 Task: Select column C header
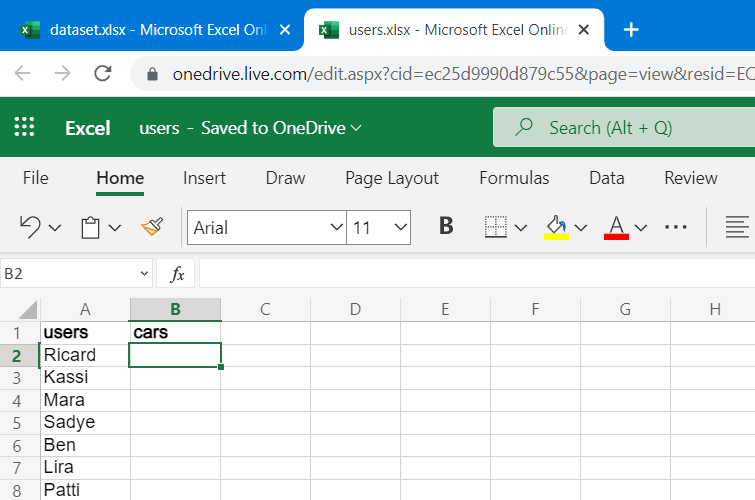coord(265,309)
